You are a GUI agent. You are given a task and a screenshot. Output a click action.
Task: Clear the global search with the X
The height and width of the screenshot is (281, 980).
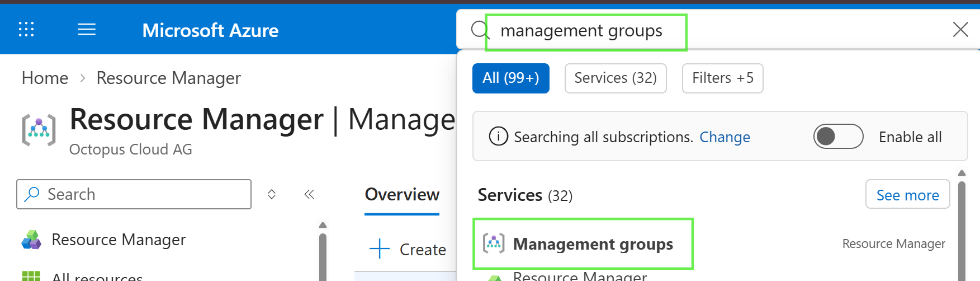pyautogui.click(x=960, y=30)
